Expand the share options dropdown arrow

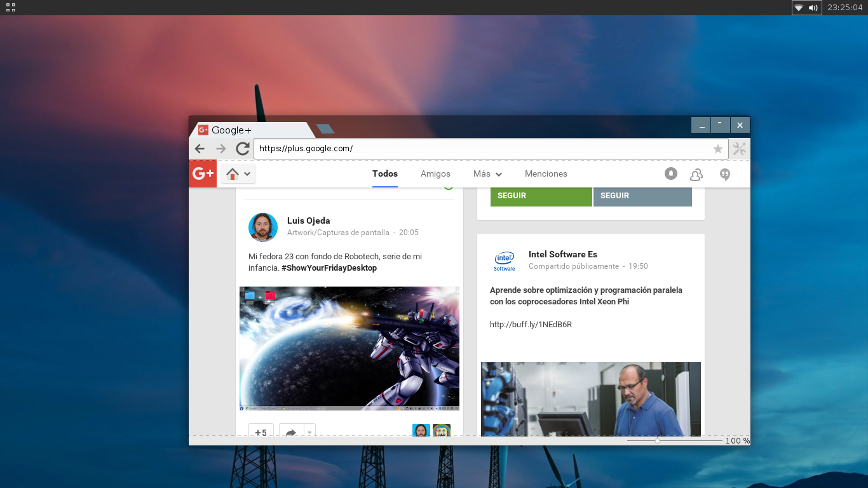tap(310, 431)
